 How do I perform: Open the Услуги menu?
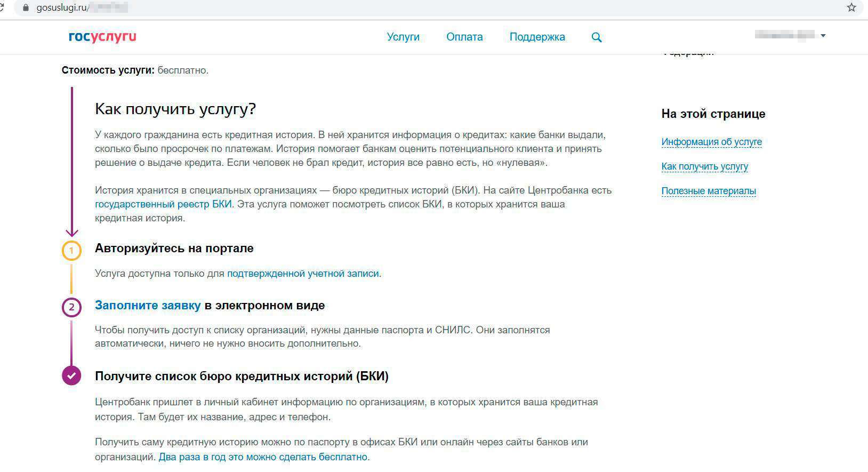pos(403,37)
